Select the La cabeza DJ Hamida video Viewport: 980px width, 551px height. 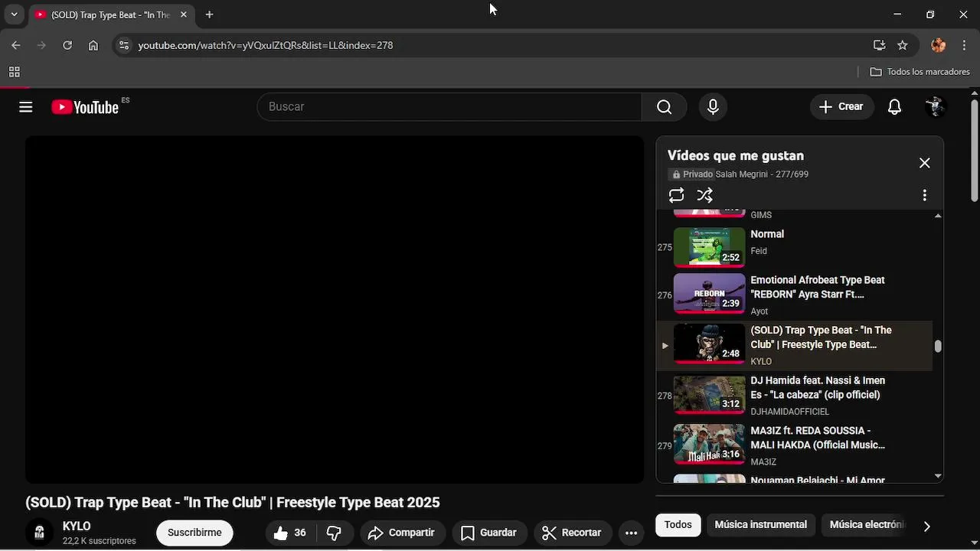pyautogui.click(x=795, y=396)
